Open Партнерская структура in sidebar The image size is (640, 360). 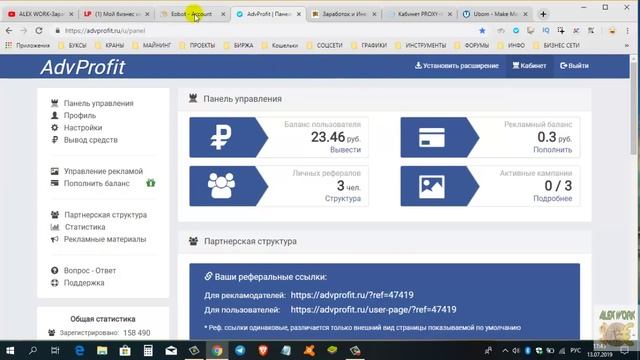point(99,215)
